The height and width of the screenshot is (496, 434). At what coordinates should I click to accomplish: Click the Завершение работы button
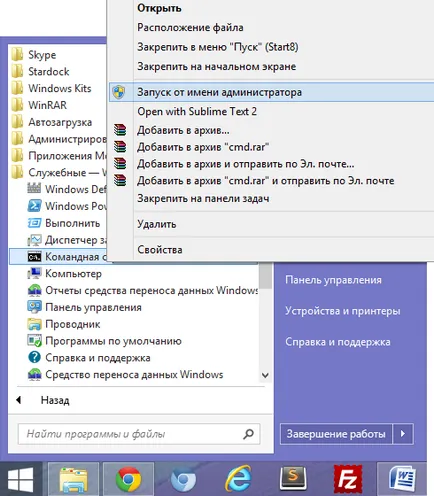point(336,434)
